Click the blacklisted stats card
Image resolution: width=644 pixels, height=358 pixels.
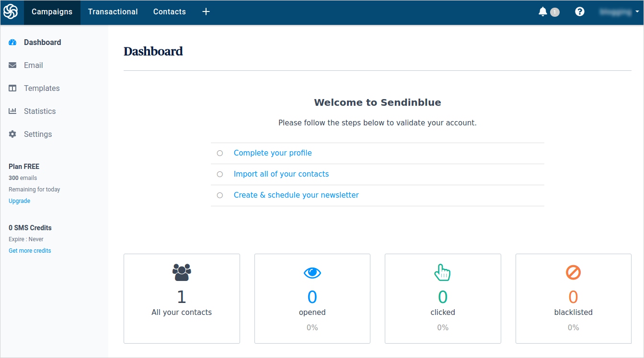tap(573, 299)
